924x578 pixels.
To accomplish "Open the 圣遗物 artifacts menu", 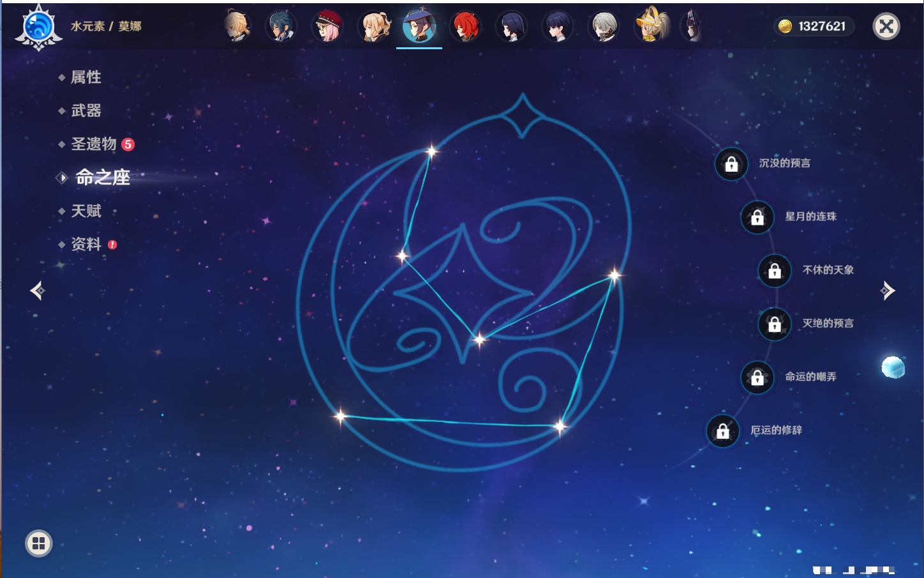I will pos(94,144).
